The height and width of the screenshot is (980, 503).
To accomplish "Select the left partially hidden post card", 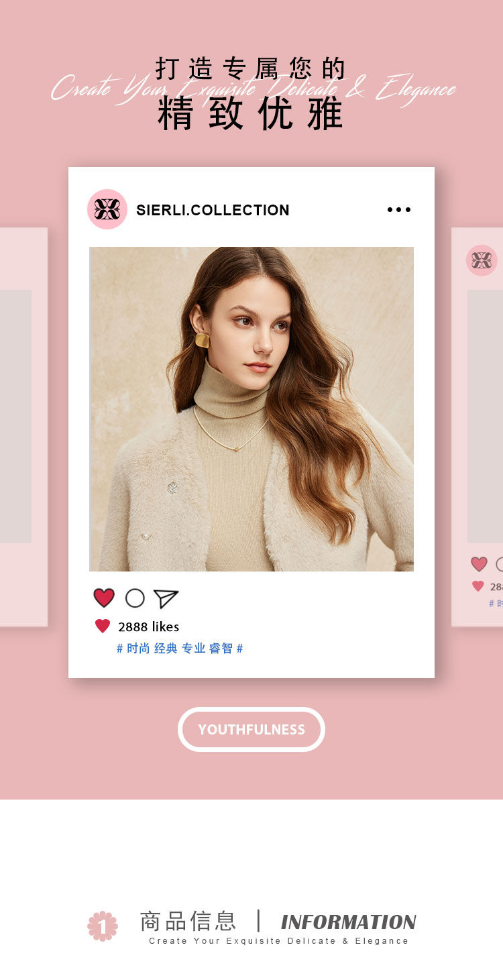I will click(23, 427).
